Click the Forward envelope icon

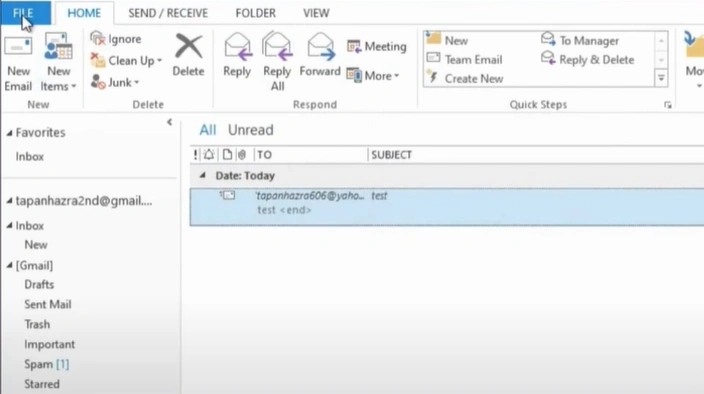click(x=321, y=47)
